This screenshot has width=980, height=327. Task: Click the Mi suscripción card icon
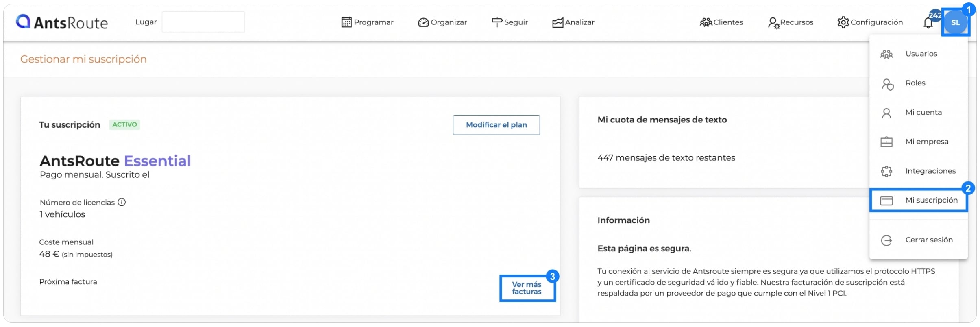886,201
